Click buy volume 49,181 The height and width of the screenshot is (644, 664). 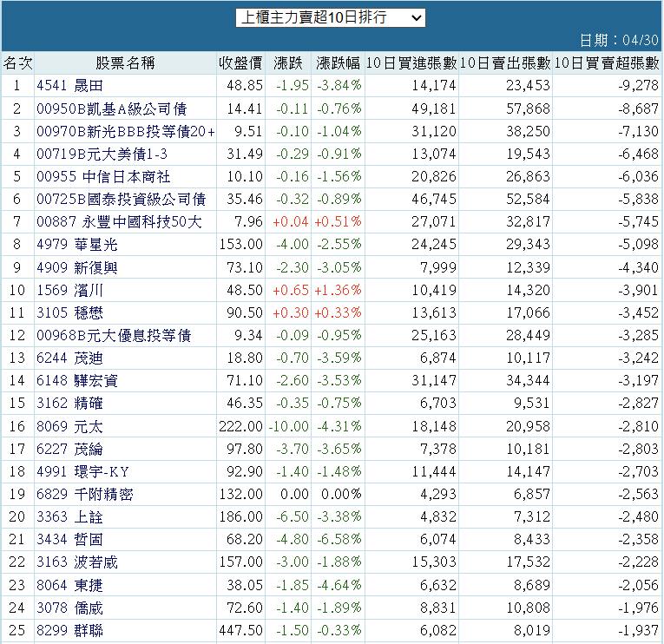pos(434,108)
